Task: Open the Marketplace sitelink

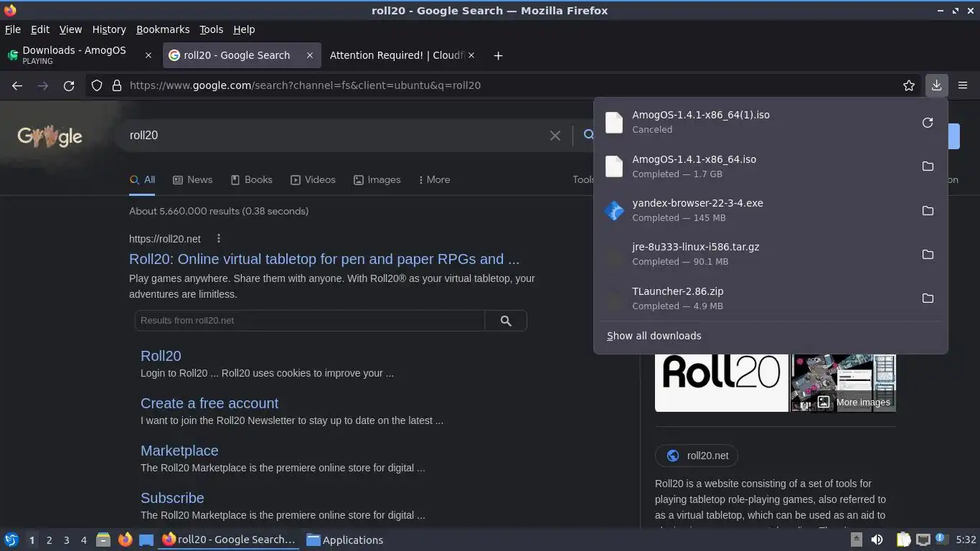Action: click(x=179, y=451)
